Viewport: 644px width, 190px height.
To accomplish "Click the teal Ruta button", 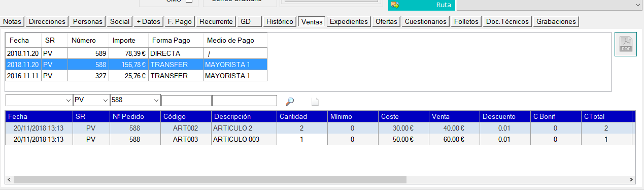I will [x=421, y=5].
